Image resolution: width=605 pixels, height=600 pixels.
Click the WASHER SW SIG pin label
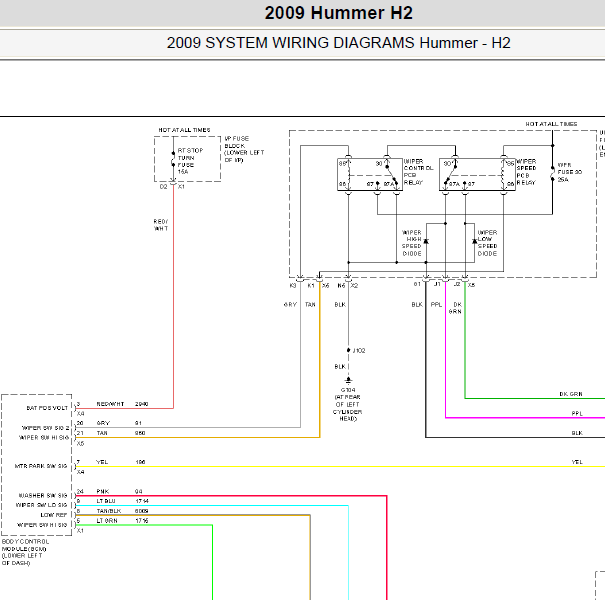(43, 495)
